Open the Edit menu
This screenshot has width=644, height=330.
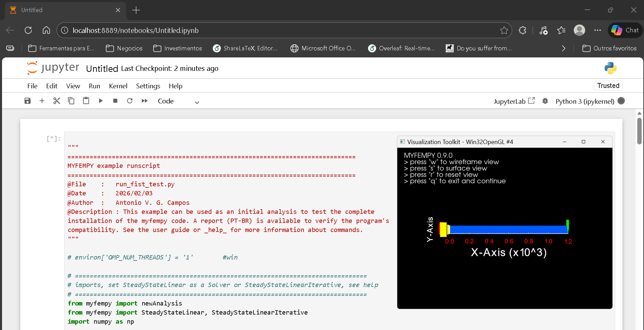pos(52,86)
